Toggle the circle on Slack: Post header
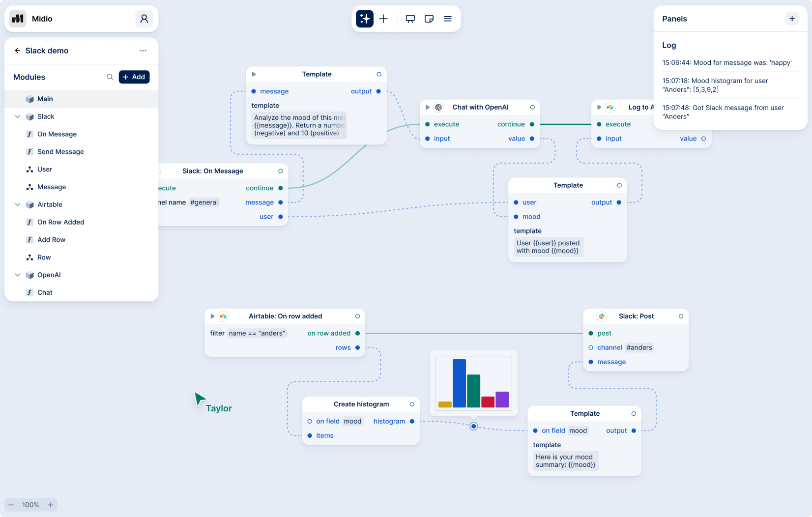Viewport: 812px width, 517px height. pyautogui.click(x=681, y=316)
